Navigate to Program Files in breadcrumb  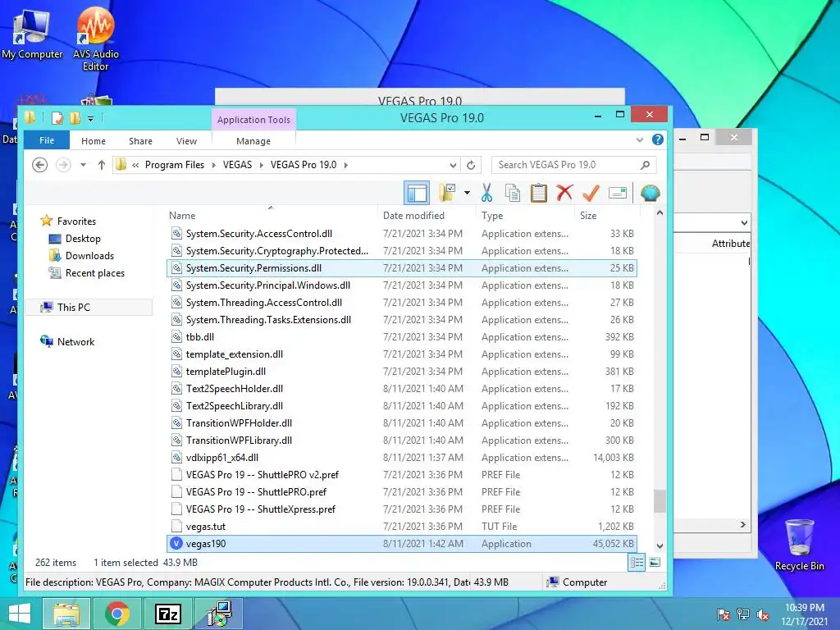(174, 165)
